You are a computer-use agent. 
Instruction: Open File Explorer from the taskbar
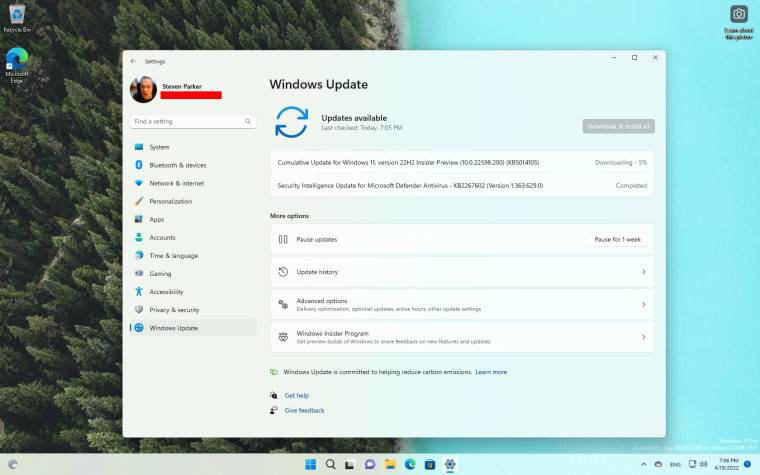pyautogui.click(x=390, y=464)
